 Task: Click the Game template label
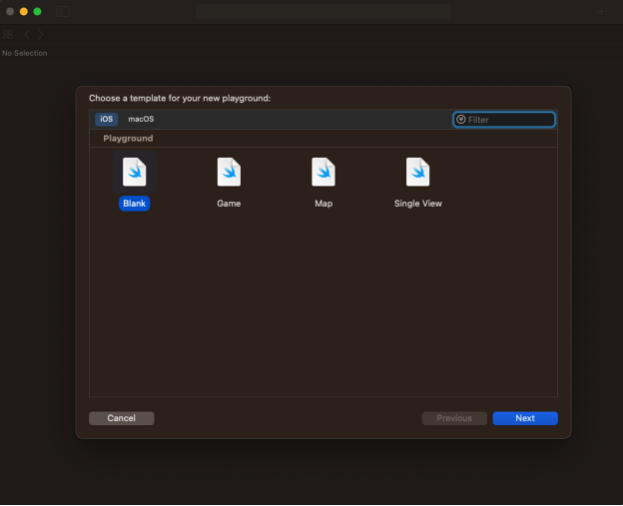click(x=229, y=203)
